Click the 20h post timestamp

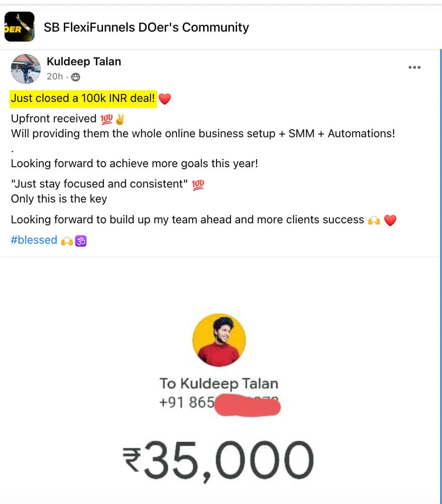click(54, 77)
